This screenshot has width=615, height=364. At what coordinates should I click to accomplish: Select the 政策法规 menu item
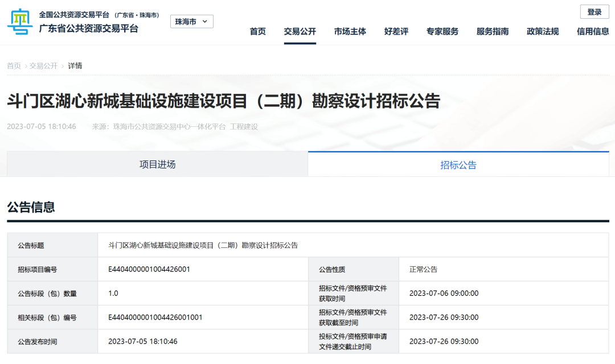[x=542, y=31]
